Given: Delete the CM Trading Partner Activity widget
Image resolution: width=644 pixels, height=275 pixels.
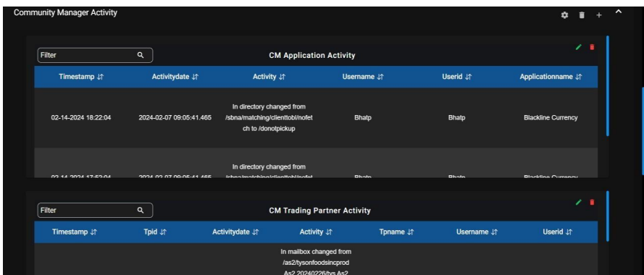Looking at the screenshot, I should tap(592, 203).
